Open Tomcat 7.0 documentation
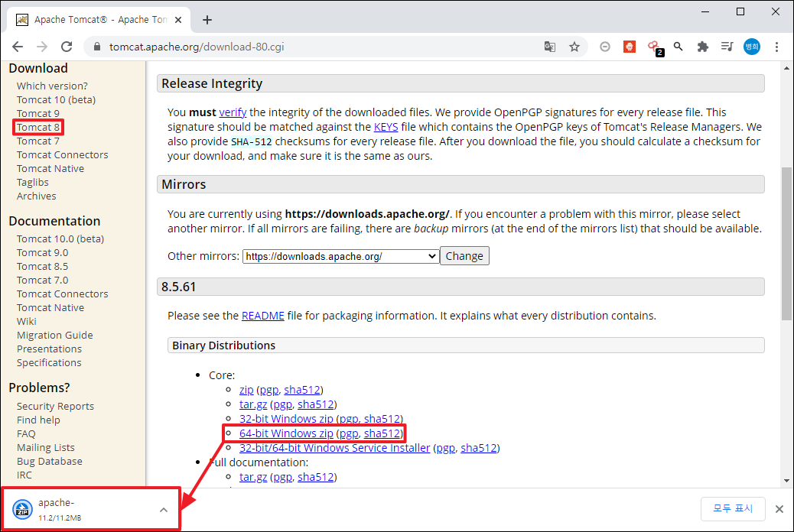794x532 pixels. click(43, 280)
